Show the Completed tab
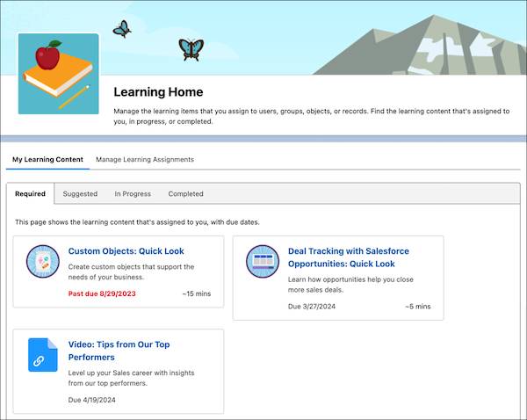The image size is (527, 420). [186, 193]
